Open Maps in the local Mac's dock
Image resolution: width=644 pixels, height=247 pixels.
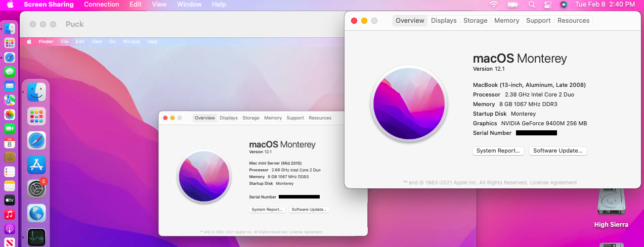[9, 100]
